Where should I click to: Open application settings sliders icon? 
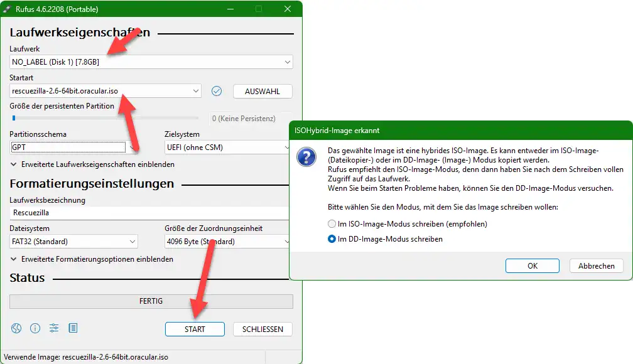[54, 328]
